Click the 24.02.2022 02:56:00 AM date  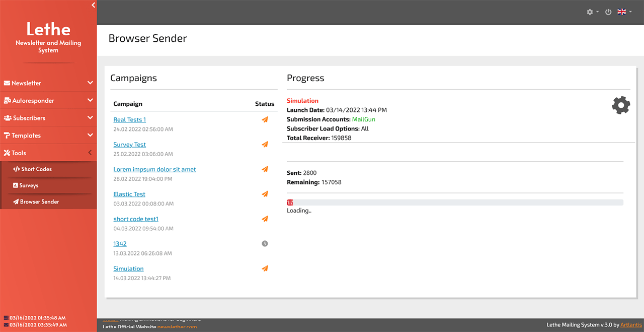(143, 129)
